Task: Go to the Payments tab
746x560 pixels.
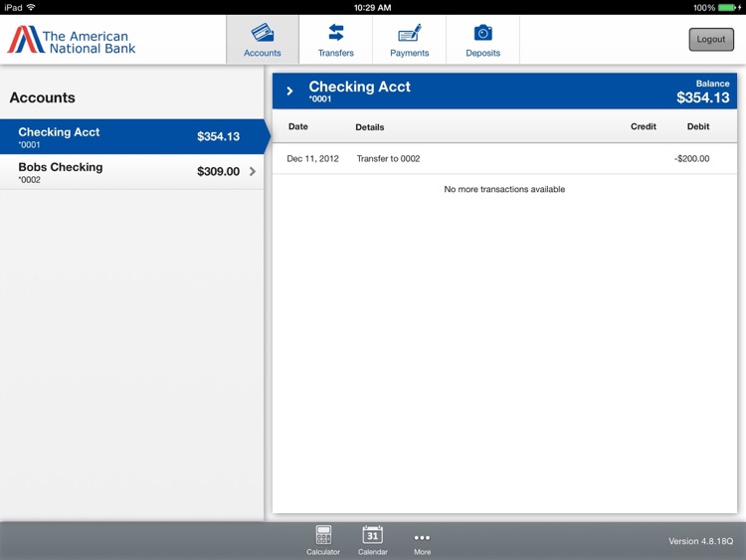Action: tap(409, 40)
